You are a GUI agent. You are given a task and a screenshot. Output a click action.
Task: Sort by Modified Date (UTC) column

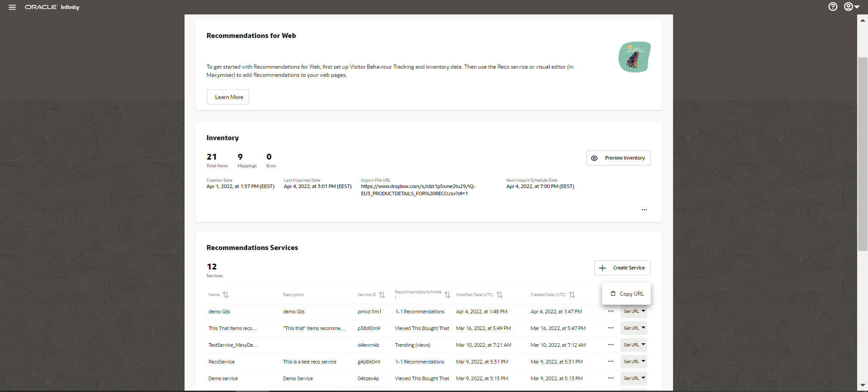[499, 295]
